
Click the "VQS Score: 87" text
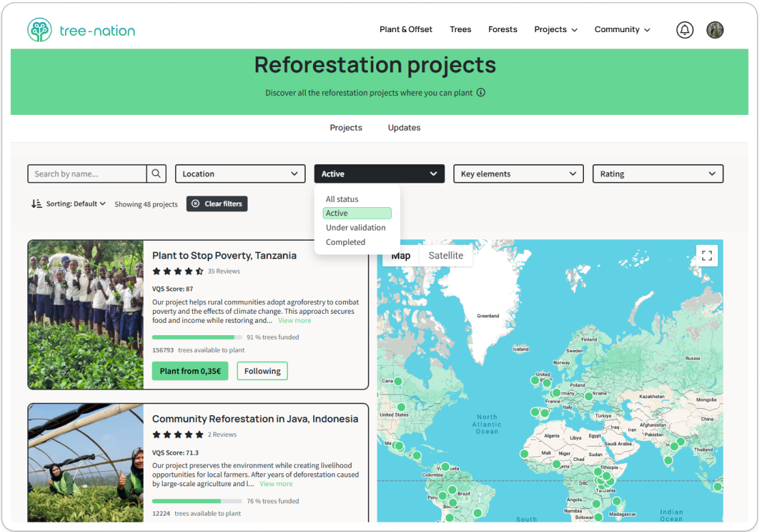172,289
